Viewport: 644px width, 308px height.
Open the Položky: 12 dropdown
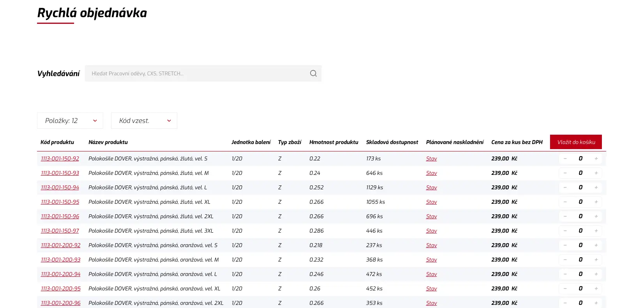(70, 121)
